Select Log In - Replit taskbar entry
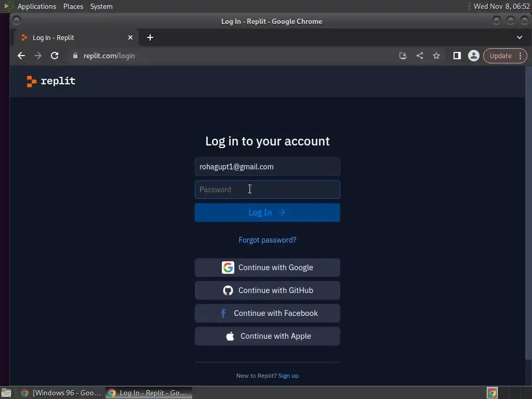Image resolution: width=532 pixels, height=399 pixels. pyautogui.click(x=149, y=393)
